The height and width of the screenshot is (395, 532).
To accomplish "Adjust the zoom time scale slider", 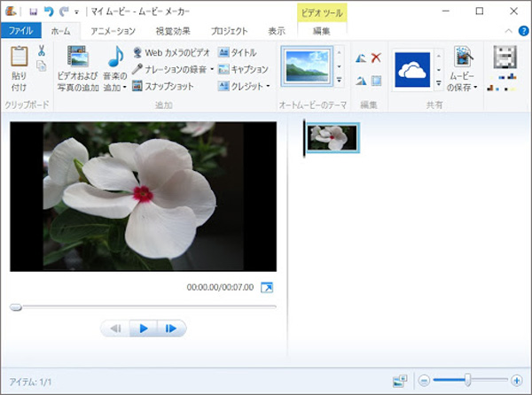I will 467,380.
